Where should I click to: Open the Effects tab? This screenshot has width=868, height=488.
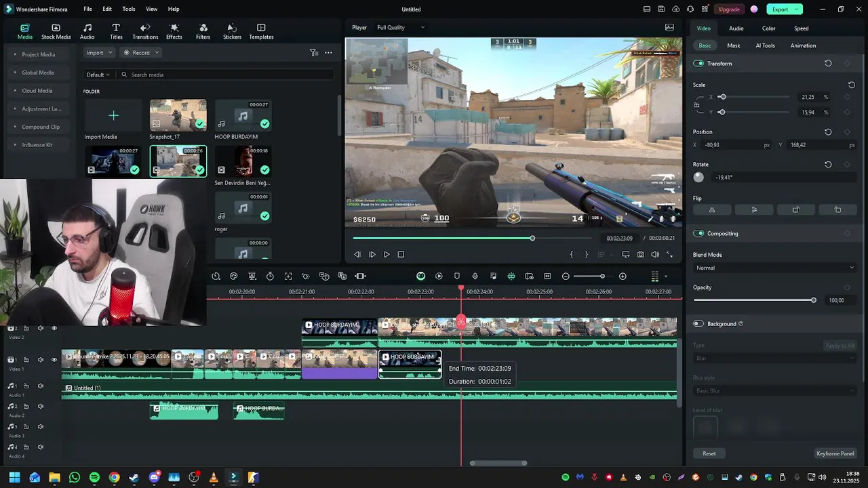click(x=174, y=32)
